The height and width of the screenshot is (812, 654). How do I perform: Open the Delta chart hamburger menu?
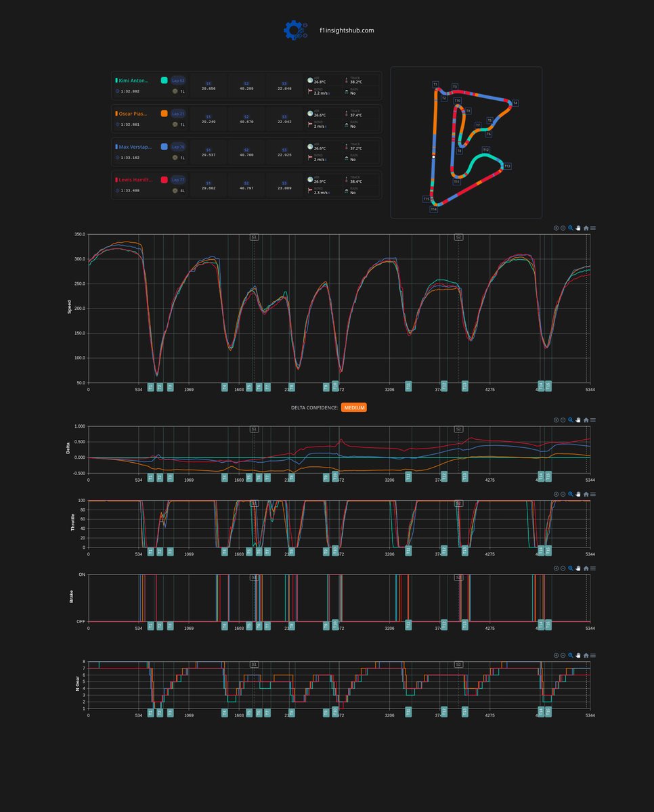(x=593, y=420)
